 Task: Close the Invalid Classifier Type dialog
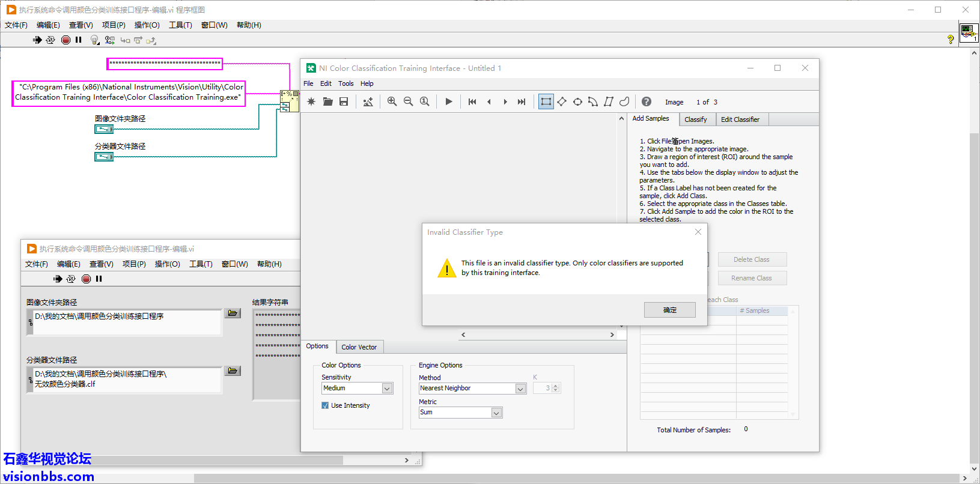tap(698, 232)
